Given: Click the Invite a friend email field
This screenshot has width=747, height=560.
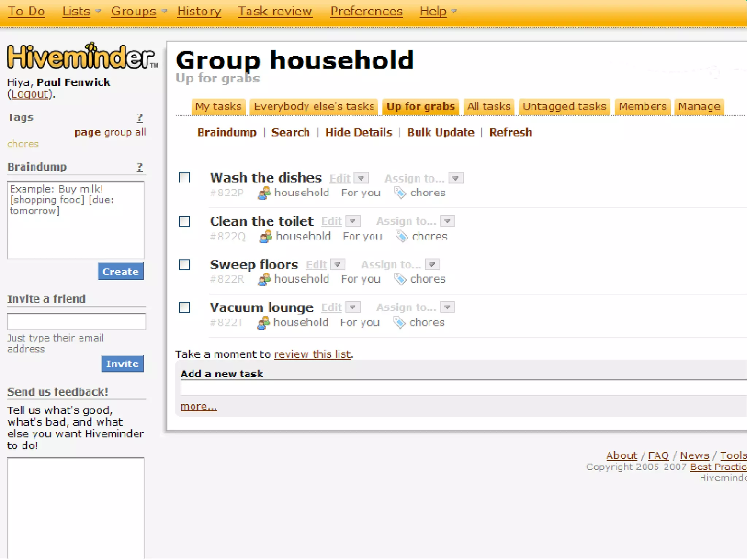Looking at the screenshot, I should (77, 321).
